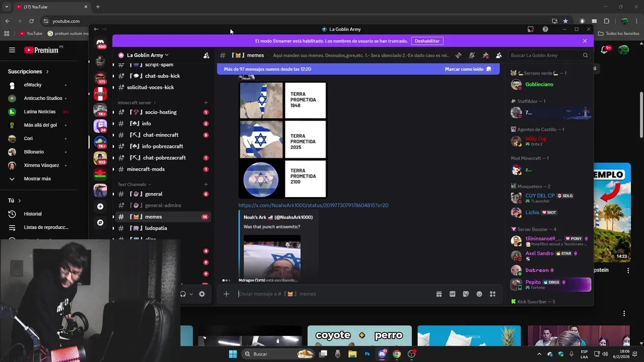The image size is (644, 362).
Task: Click the TERRA PROMETIDA meme image
Action: (283, 140)
